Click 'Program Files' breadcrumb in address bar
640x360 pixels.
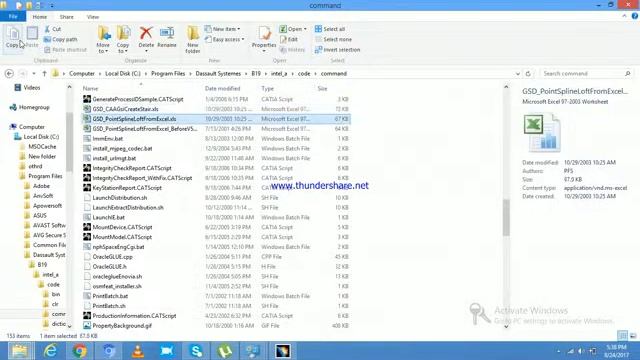(168, 73)
